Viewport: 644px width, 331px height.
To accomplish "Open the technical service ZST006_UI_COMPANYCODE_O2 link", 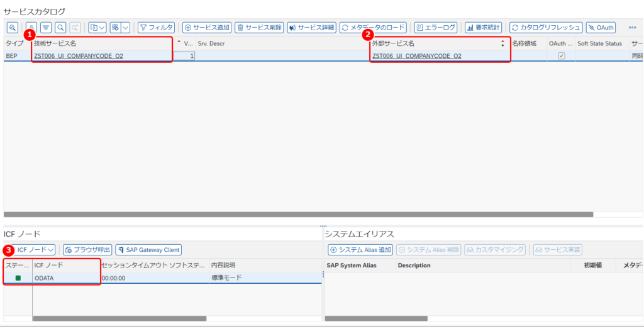I will coord(79,56).
